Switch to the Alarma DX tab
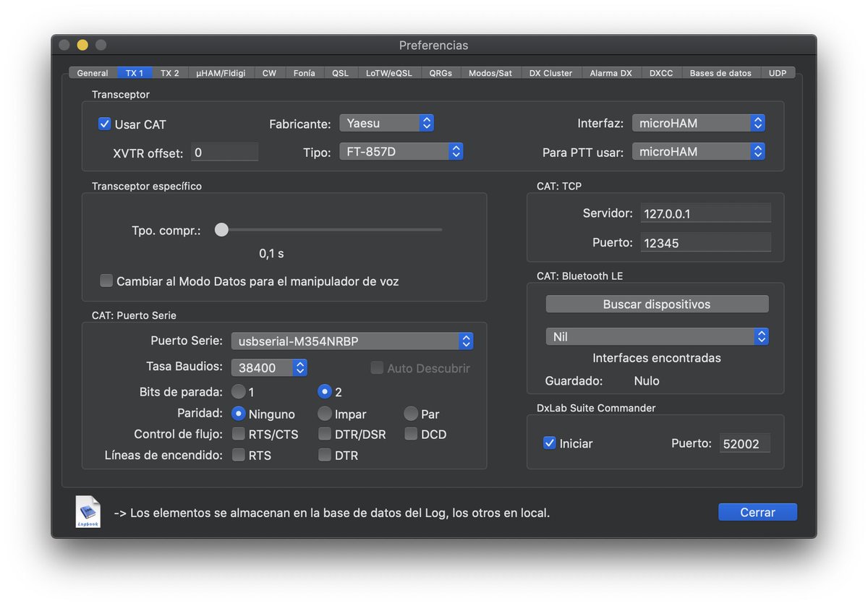This screenshot has height=606, width=868. (611, 73)
